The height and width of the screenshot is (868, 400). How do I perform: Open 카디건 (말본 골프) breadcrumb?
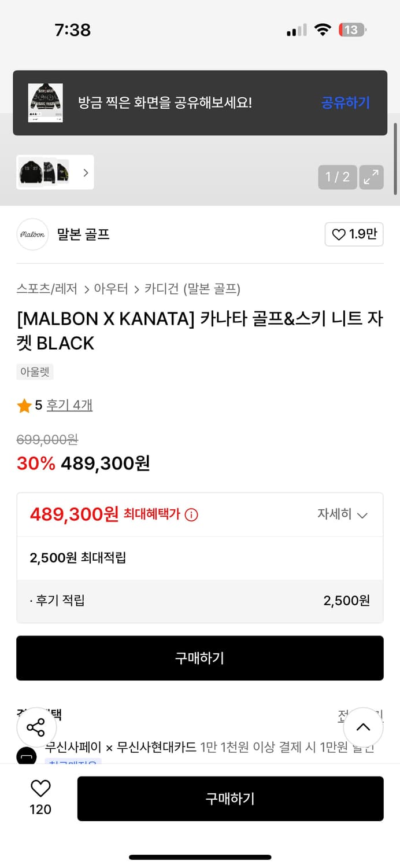tap(192, 289)
